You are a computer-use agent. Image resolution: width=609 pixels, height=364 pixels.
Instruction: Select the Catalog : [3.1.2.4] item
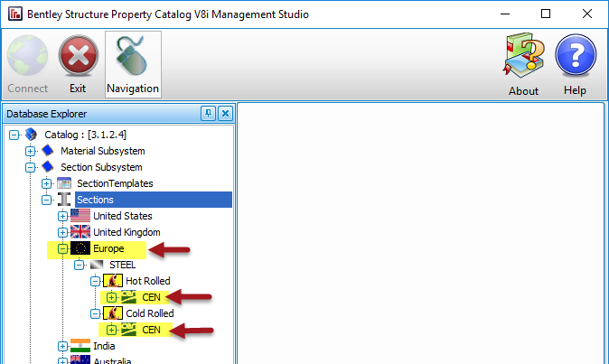[86, 135]
